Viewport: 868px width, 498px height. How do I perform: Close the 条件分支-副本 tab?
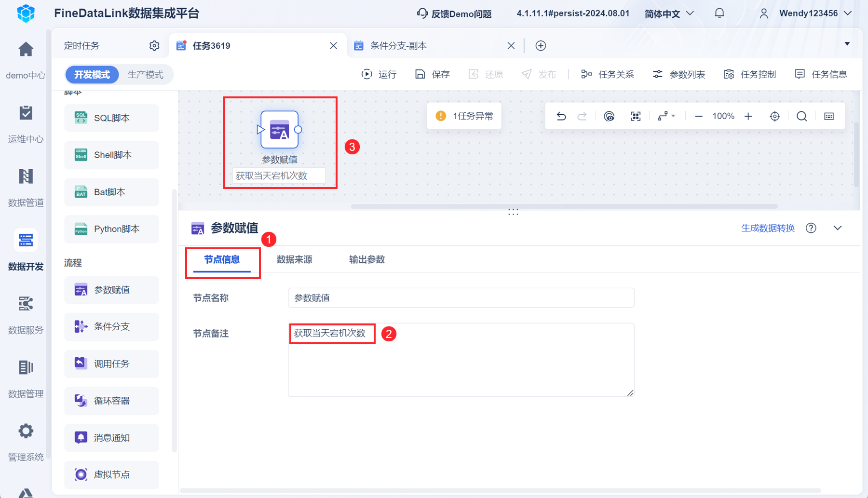511,46
